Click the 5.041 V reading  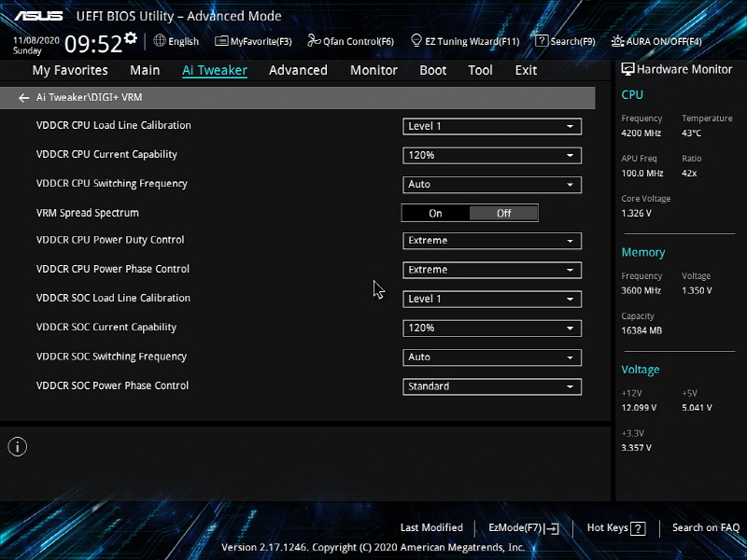point(697,408)
